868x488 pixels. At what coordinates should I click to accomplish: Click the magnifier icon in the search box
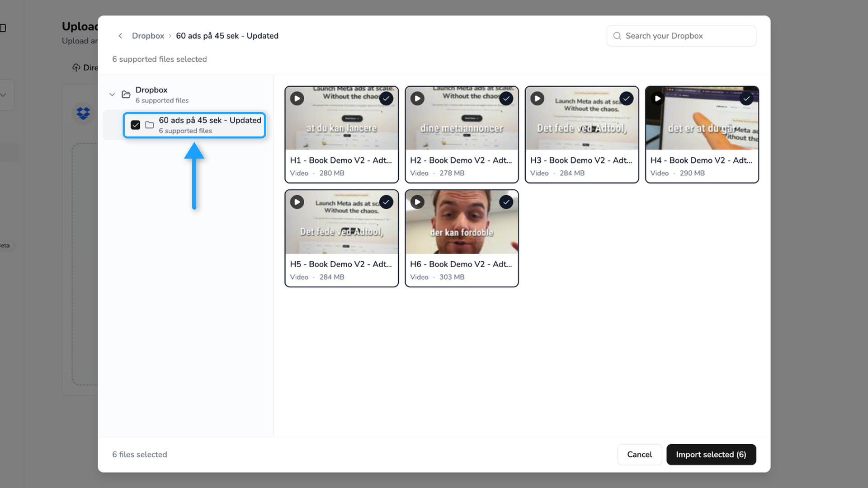(617, 36)
